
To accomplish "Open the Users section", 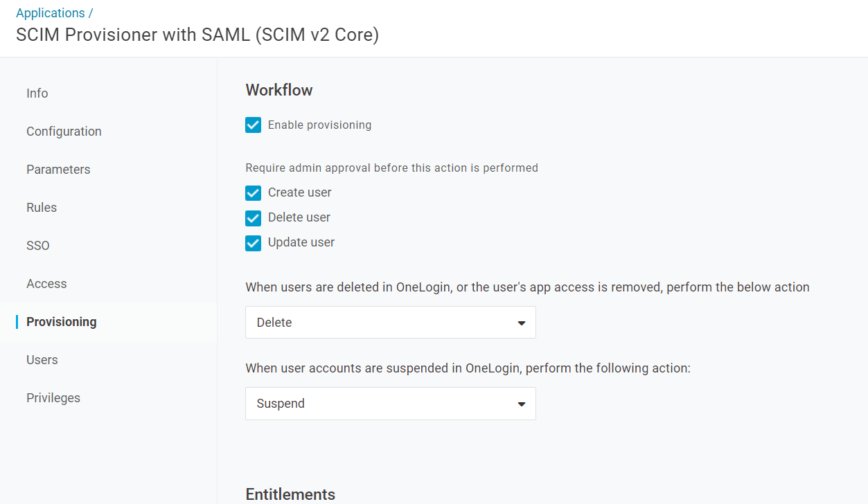I will 42,360.
